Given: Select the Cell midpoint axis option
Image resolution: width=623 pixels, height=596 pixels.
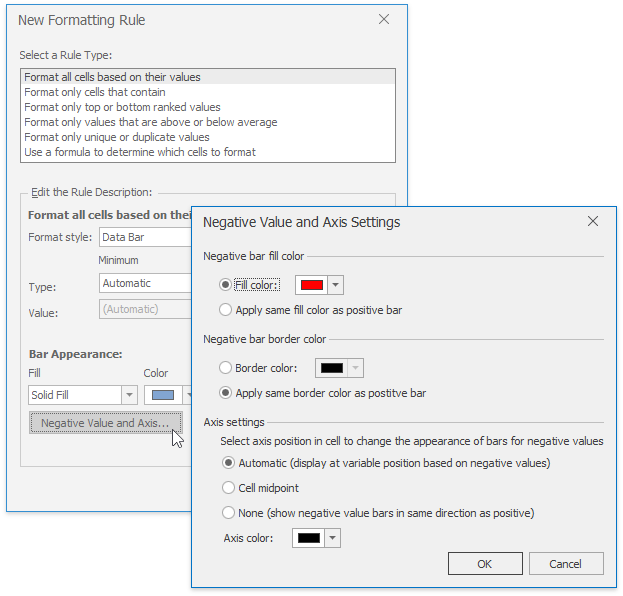Looking at the screenshot, I should (229, 488).
